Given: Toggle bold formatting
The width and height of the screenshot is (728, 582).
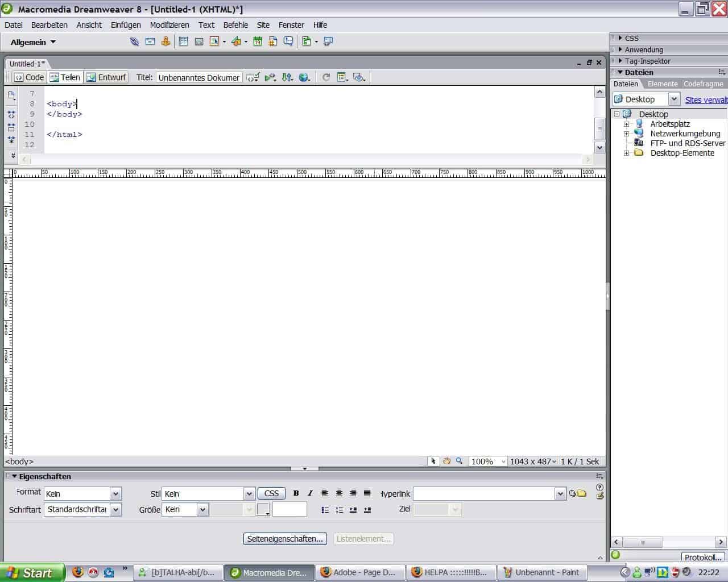Looking at the screenshot, I should pos(296,493).
